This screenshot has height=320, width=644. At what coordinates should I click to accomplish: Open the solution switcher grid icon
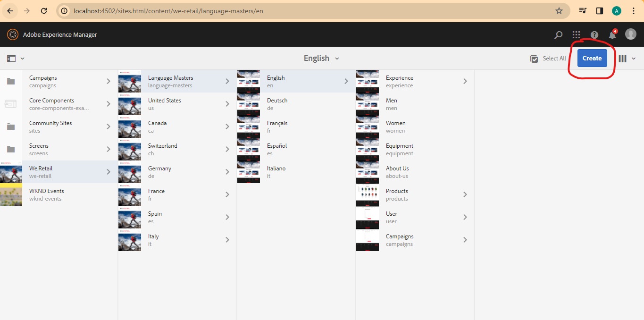[x=576, y=34]
